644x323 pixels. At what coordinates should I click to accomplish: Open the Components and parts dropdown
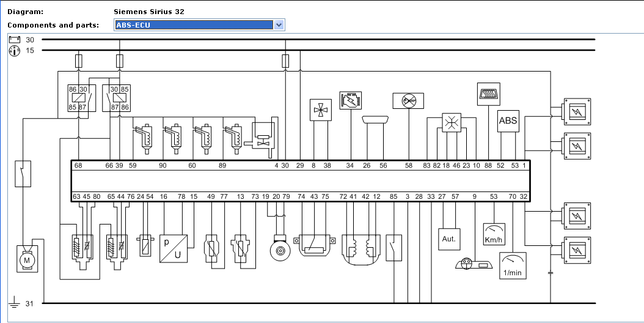(x=279, y=25)
